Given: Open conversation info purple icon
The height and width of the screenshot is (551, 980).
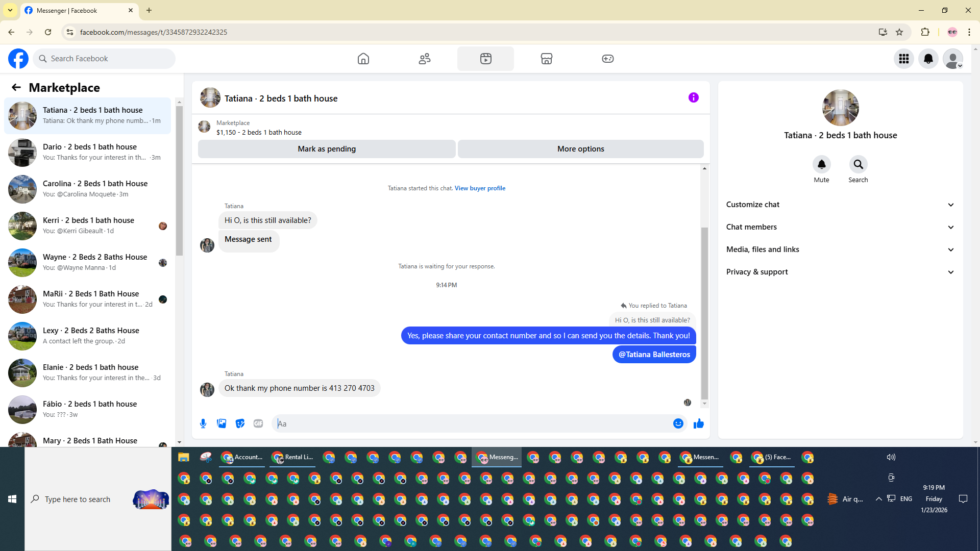Looking at the screenshot, I should [693, 97].
